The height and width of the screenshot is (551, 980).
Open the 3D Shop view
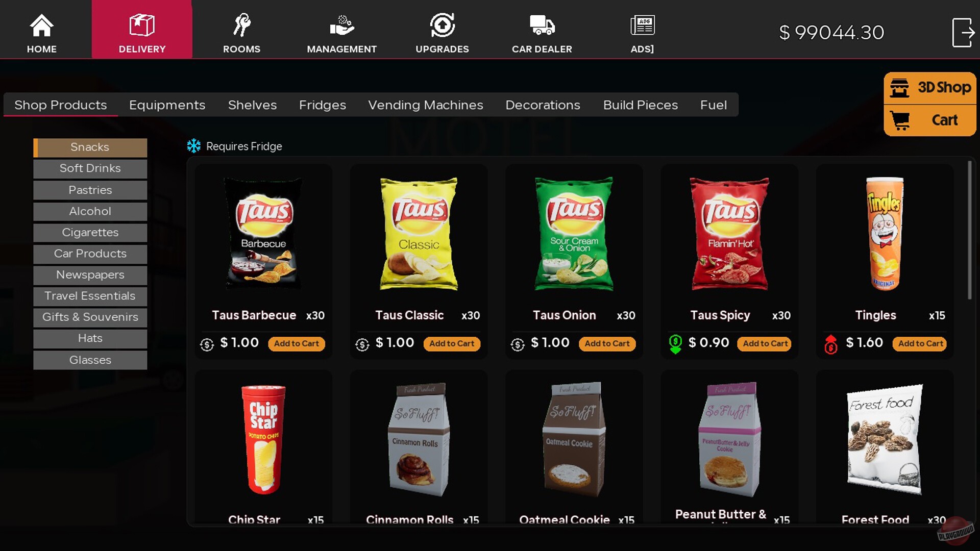930,88
